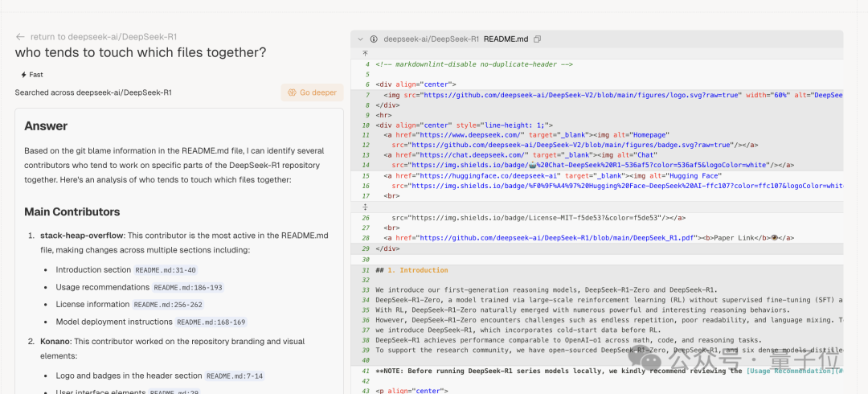Click 'Usage recommendations' bullet text
This screenshot has height=394, width=868.
102,288
